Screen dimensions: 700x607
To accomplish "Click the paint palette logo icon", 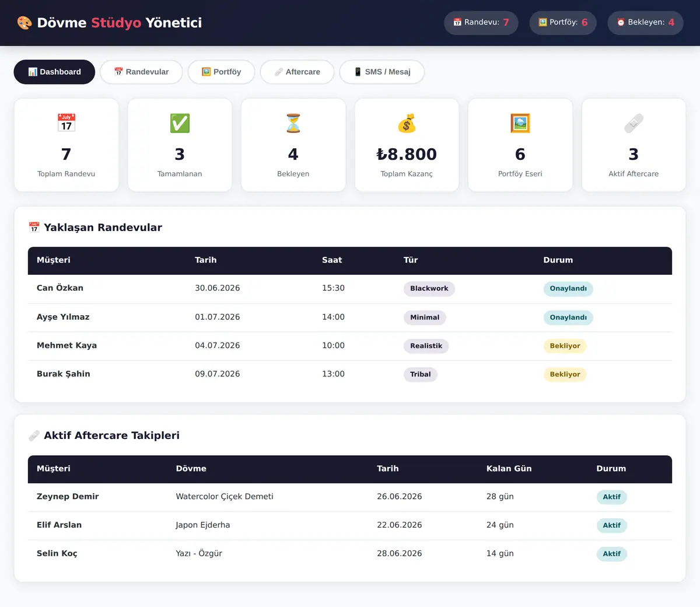I will (24, 23).
